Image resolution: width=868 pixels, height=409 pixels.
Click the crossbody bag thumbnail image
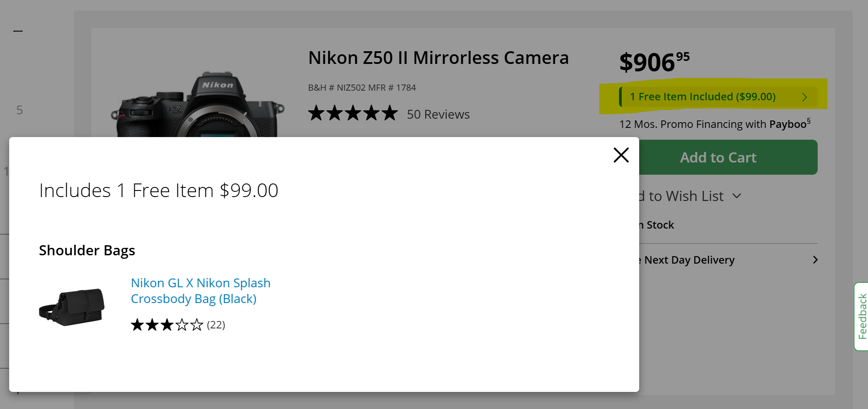click(72, 307)
